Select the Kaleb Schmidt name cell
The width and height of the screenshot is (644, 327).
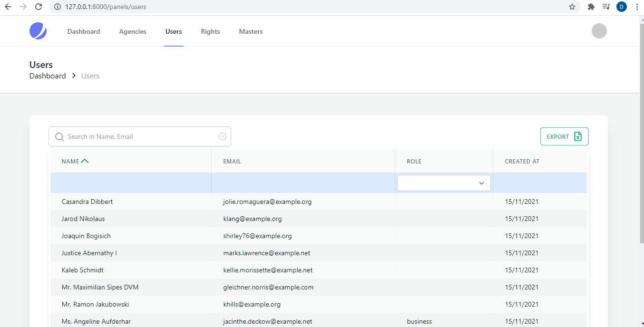click(x=83, y=270)
